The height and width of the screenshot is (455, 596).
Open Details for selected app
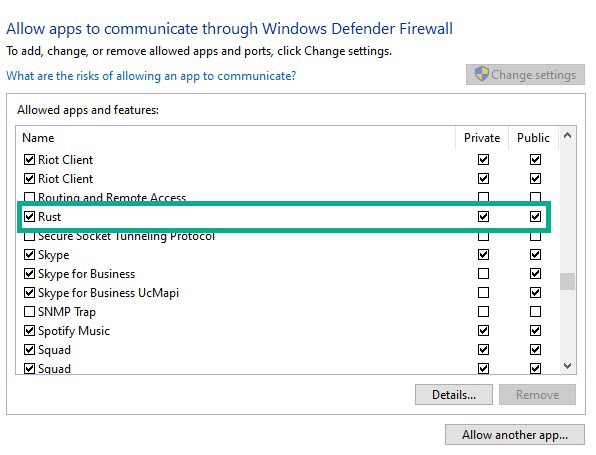click(x=454, y=395)
